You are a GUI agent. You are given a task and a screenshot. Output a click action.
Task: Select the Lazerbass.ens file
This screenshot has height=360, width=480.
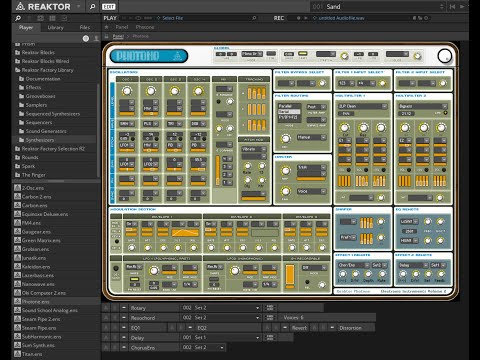[x=37, y=275]
